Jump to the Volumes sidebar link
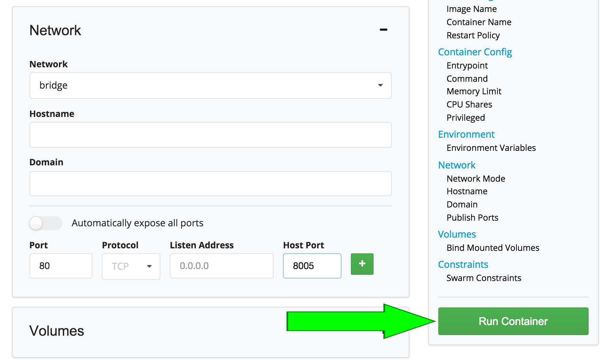Image resolution: width=615 pixels, height=364 pixels. click(x=457, y=234)
